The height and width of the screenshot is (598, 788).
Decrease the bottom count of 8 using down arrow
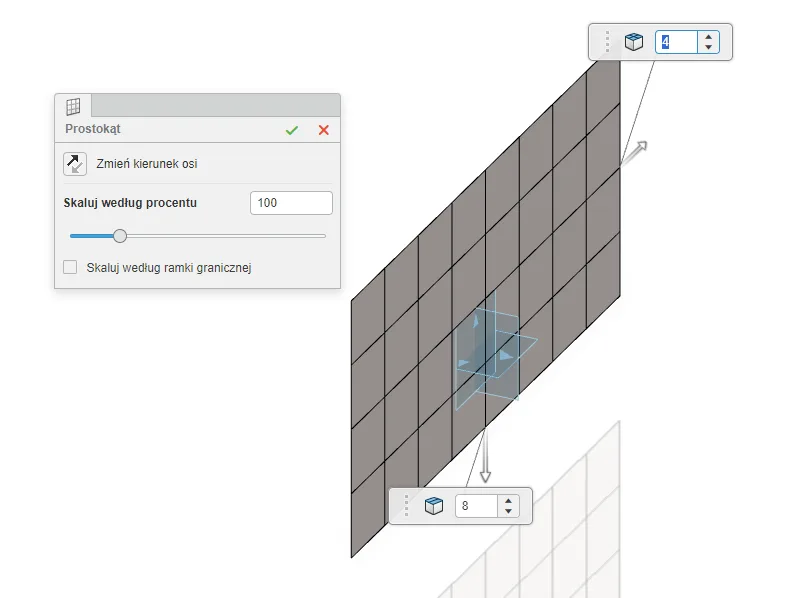coord(509,511)
